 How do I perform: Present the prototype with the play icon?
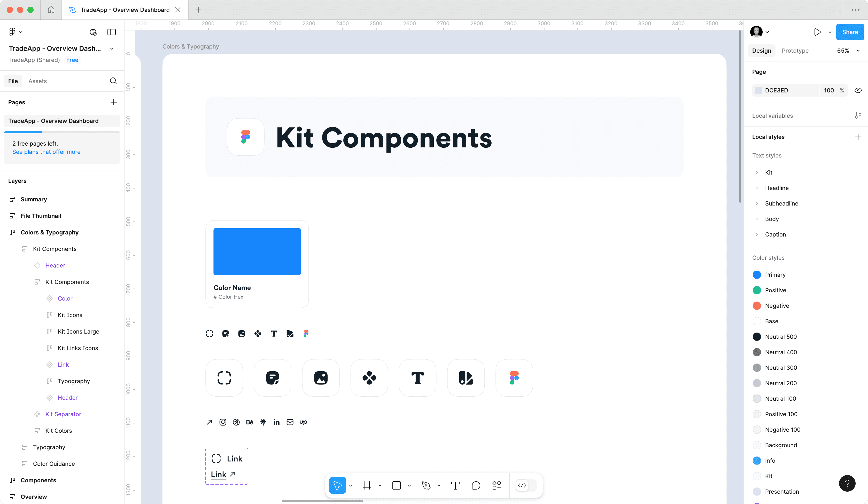point(817,32)
